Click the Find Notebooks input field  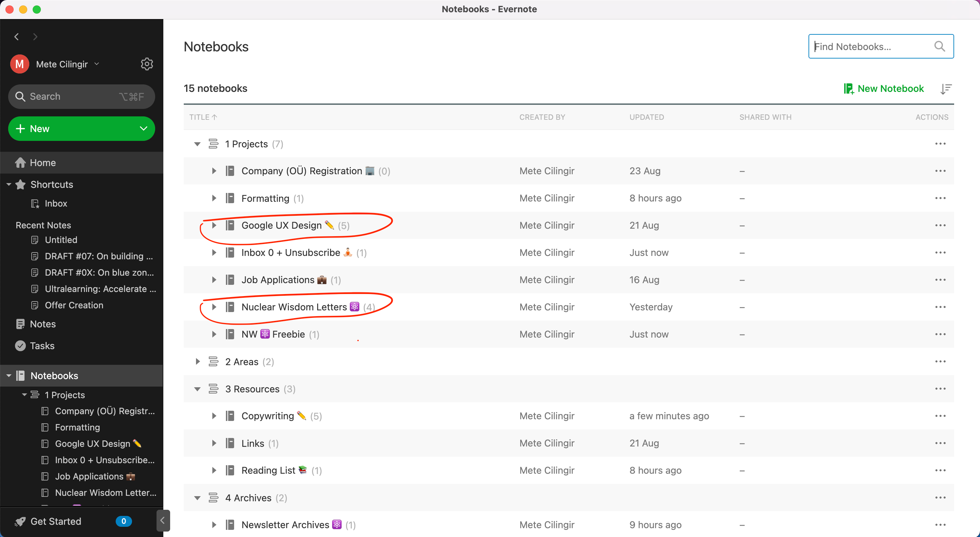[x=880, y=46]
